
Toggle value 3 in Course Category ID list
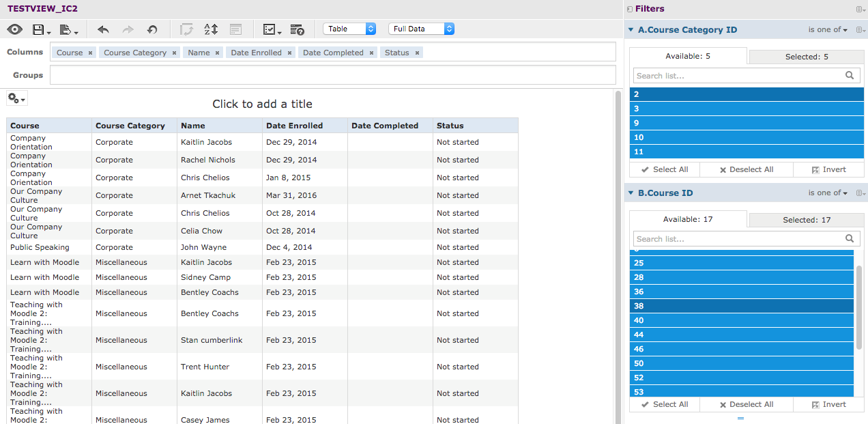[x=747, y=109]
